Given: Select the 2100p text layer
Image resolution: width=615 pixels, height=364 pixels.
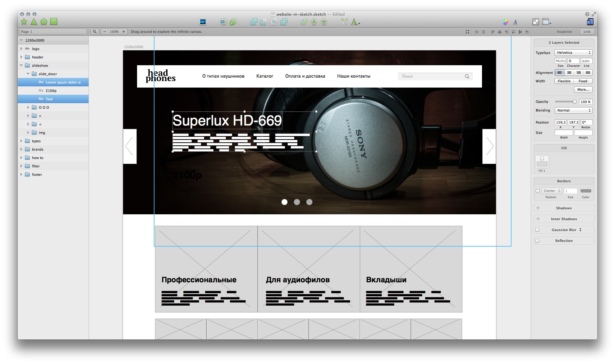Looking at the screenshot, I should pos(51,91).
